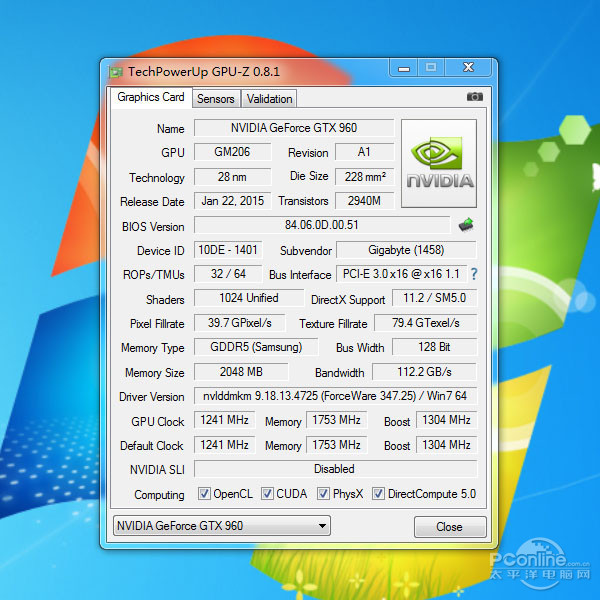Select the Graphics Card tab

point(151,97)
